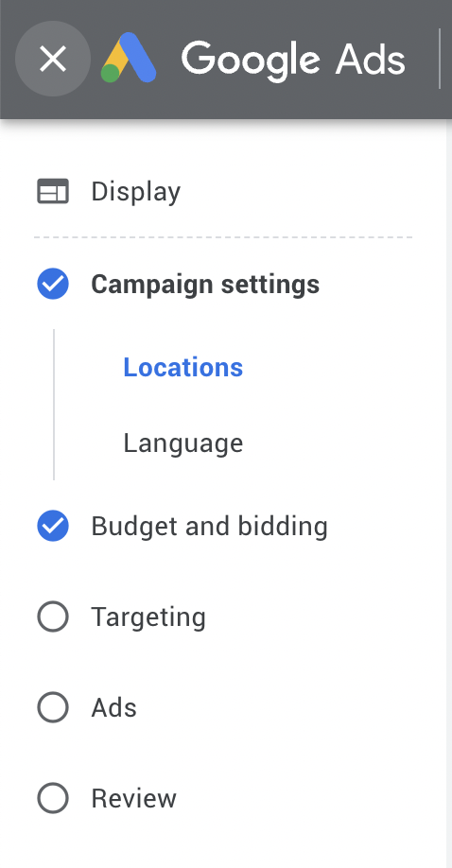Click the blue checkmark beside Budget and bidding
Image resolution: width=452 pixels, height=868 pixels.
click(53, 526)
